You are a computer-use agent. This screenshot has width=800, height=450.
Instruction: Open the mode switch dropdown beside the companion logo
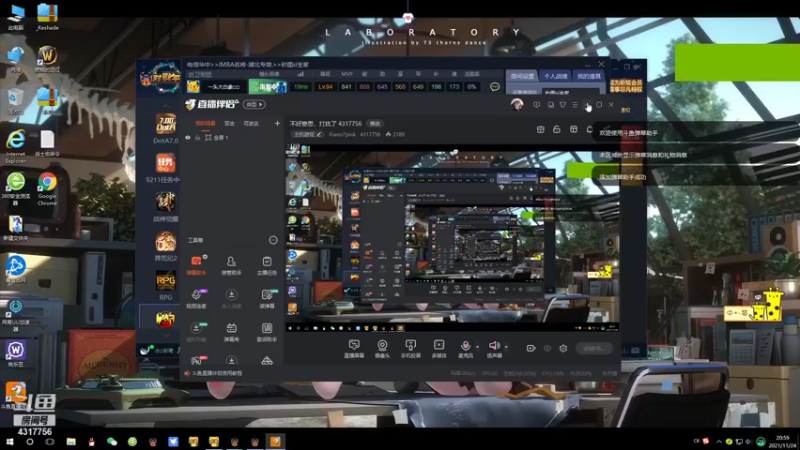click(x=254, y=105)
